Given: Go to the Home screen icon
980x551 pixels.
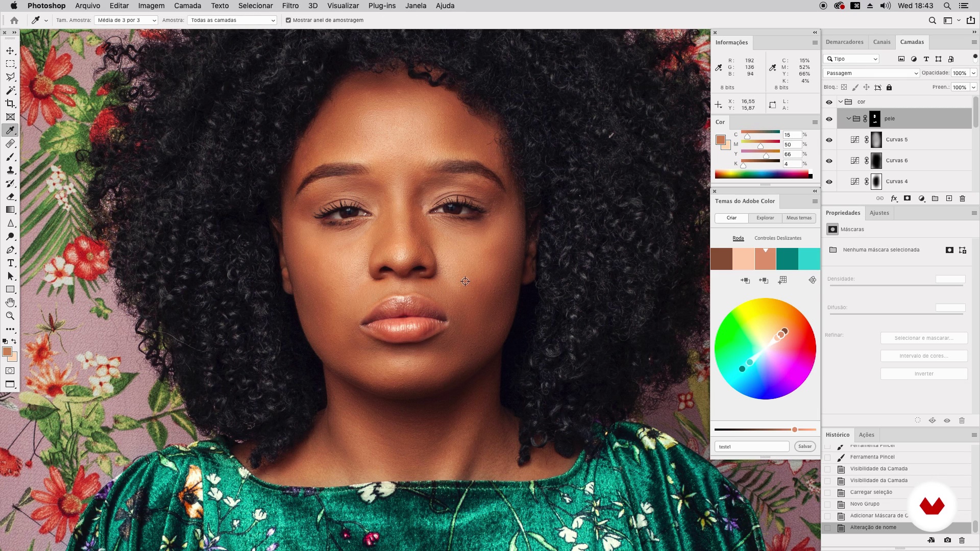Looking at the screenshot, I should coord(14,20).
